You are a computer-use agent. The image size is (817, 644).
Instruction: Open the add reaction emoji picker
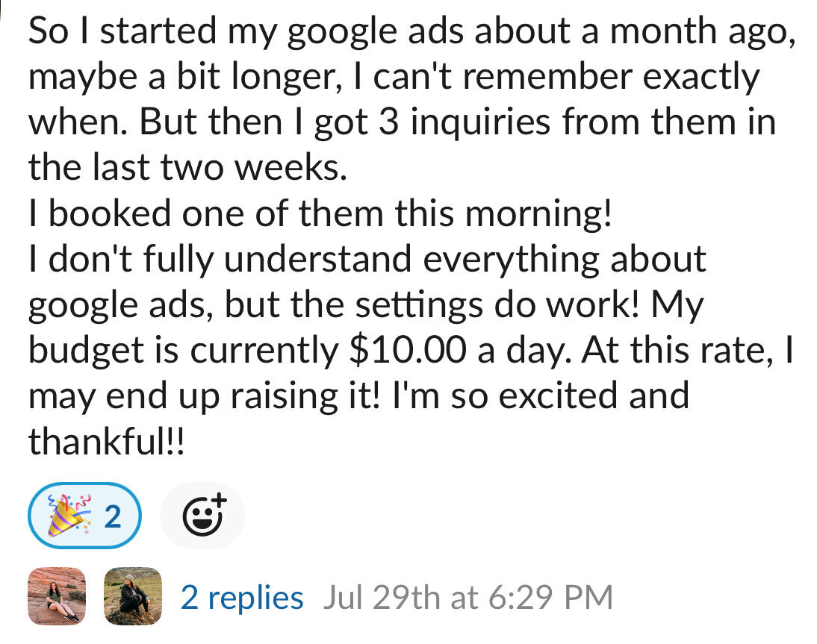click(202, 516)
